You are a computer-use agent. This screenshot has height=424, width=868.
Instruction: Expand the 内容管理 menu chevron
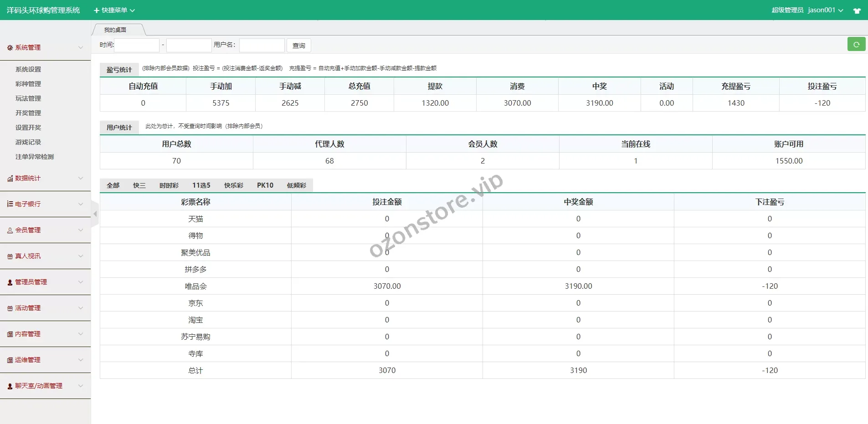click(x=81, y=334)
